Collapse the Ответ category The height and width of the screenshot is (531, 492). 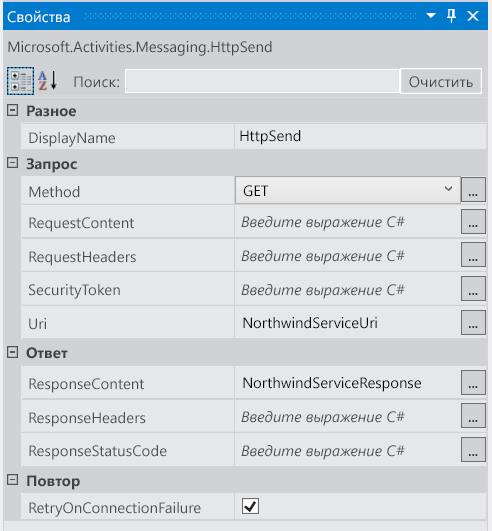coord(13,353)
